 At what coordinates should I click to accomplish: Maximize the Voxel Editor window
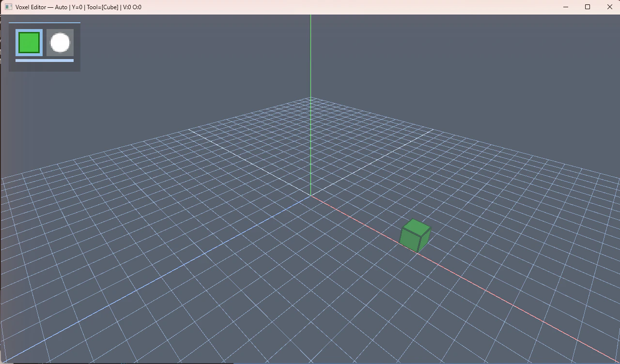[588, 7]
